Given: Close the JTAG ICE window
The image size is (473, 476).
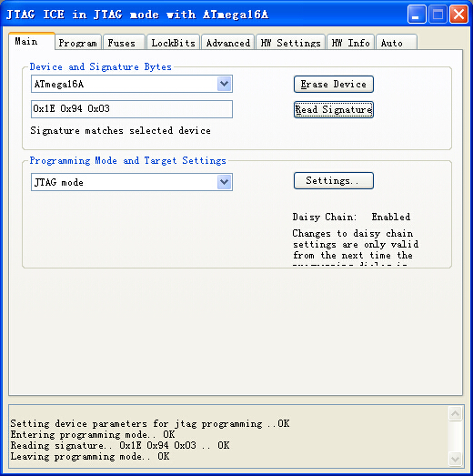Looking at the screenshot, I should (x=458, y=15).
